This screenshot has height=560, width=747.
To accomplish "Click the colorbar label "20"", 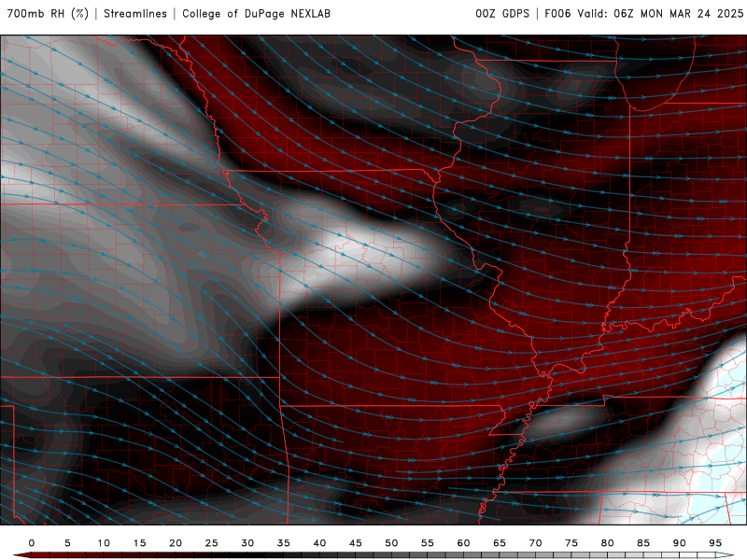I will point(176,543).
